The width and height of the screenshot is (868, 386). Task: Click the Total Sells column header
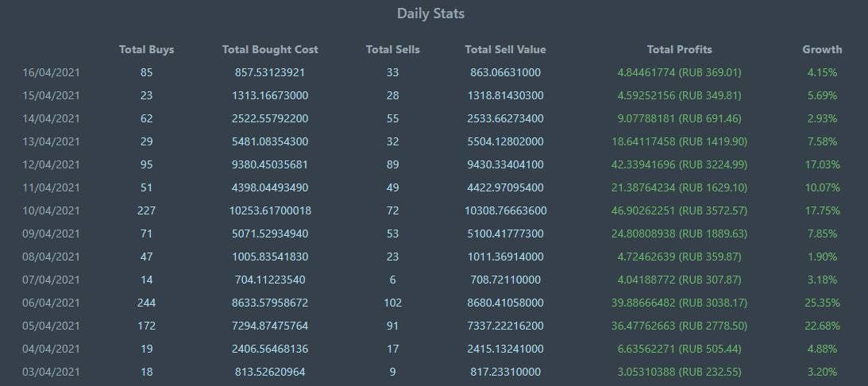(392, 49)
